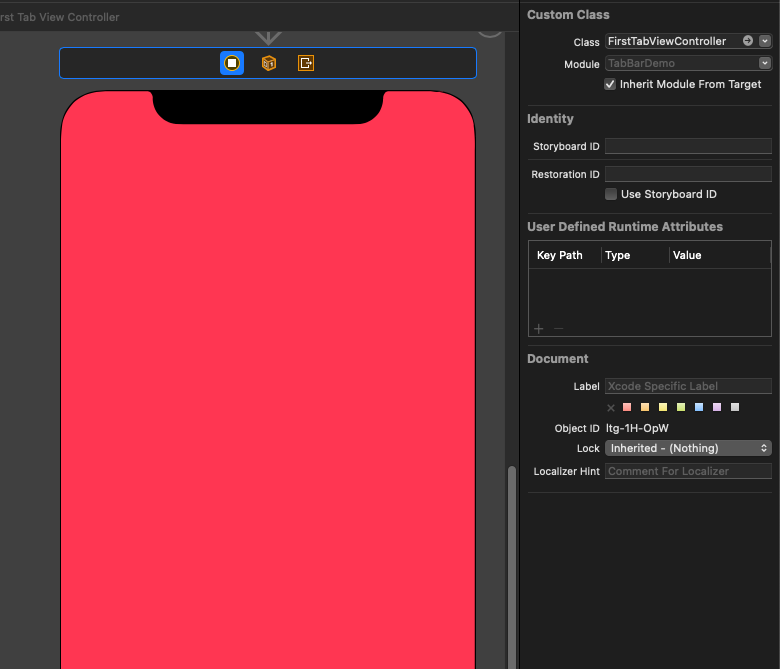The image size is (780, 669).
Task: Click the Restoration ID field
Action: pos(688,174)
